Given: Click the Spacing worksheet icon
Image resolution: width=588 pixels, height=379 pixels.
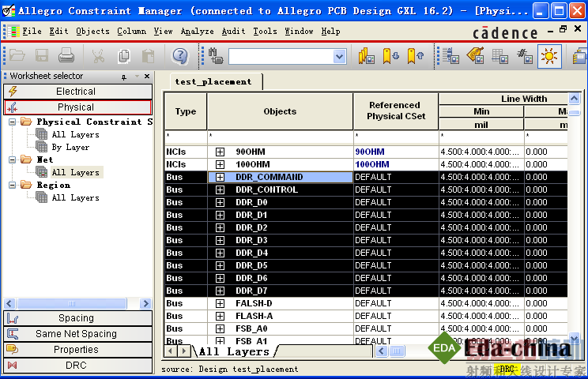Looking at the screenshot, I should (13, 318).
